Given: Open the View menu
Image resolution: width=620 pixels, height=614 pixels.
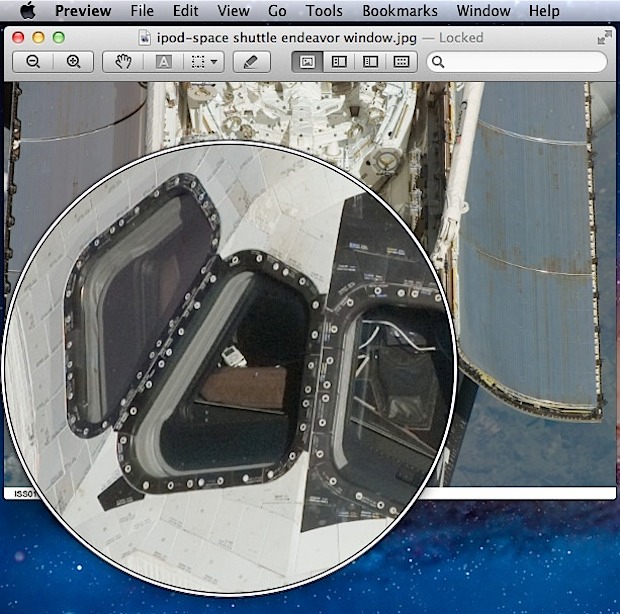Looking at the screenshot, I should point(233,11).
